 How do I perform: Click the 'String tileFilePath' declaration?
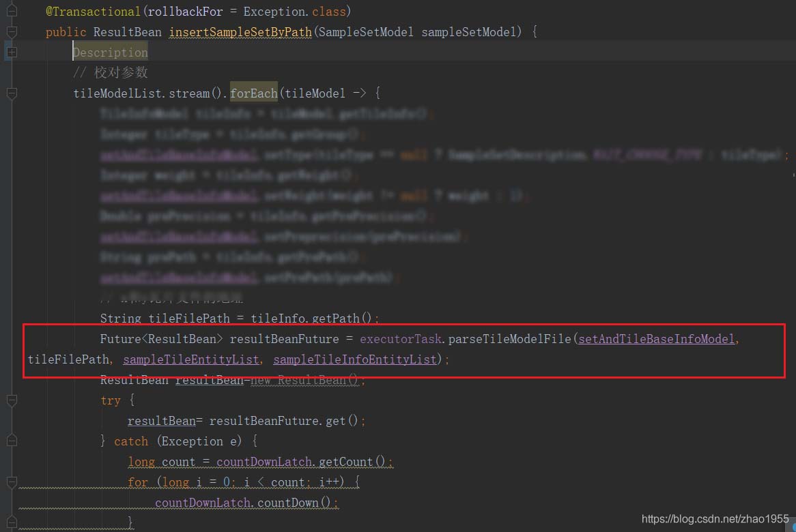click(x=165, y=319)
